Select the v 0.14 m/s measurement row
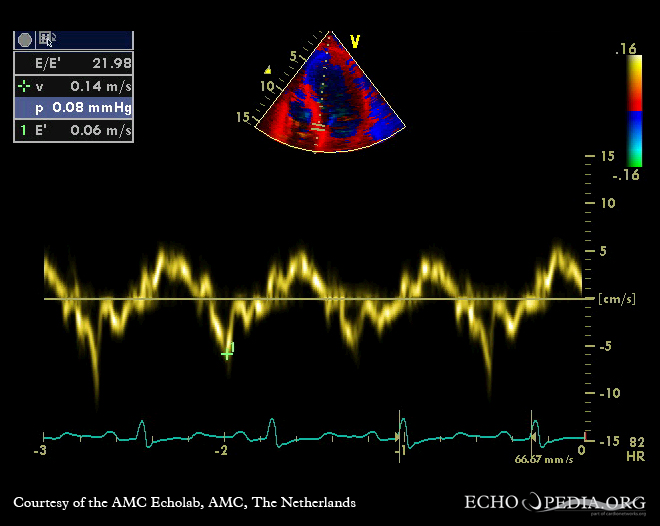 pyautogui.click(x=73, y=86)
